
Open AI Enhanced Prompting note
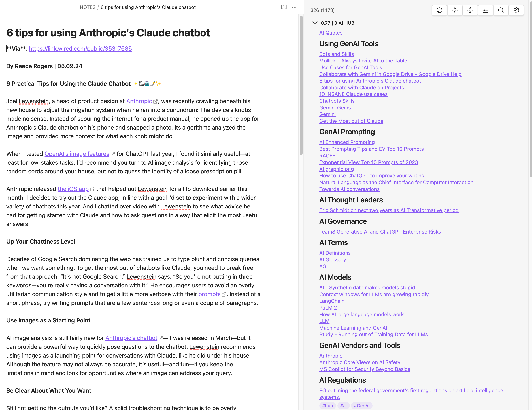[347, 142]
